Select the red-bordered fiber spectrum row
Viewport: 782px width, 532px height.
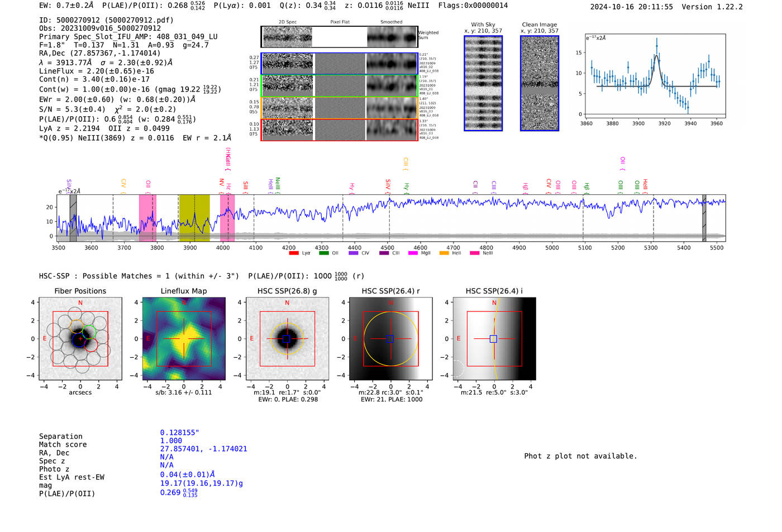(x=340, y=130)
